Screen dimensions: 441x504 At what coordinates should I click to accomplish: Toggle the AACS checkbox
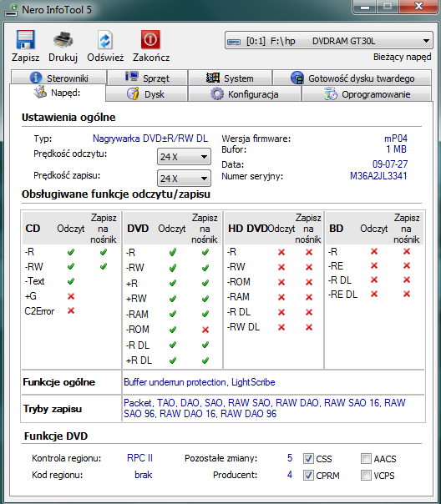366,459
